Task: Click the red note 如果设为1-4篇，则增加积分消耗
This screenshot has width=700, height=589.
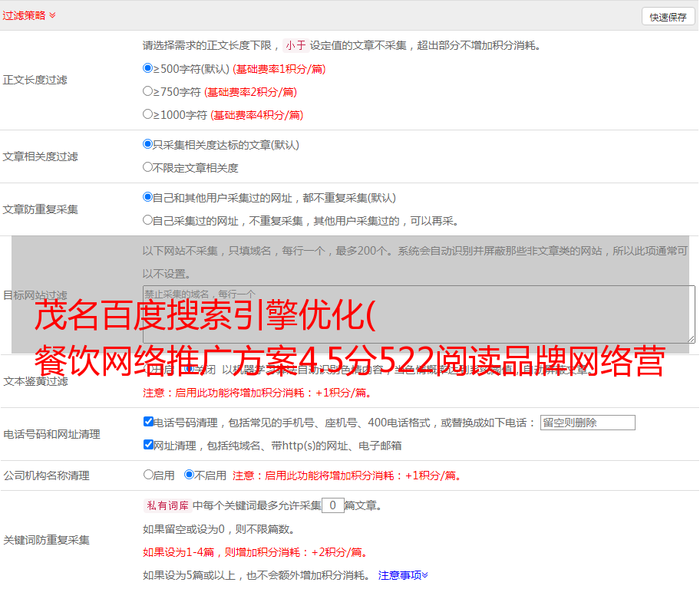Action: pyautogui.click(x=256, y=552)
